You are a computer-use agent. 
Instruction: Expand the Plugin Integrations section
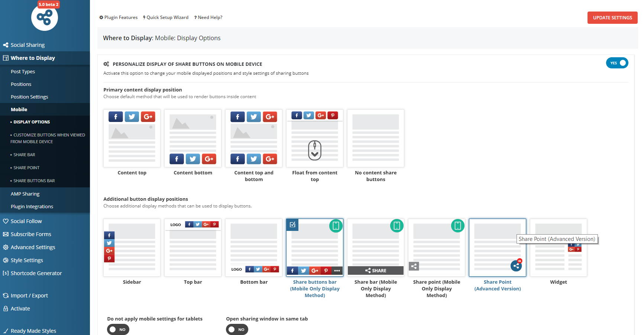[x=32, y=206]
